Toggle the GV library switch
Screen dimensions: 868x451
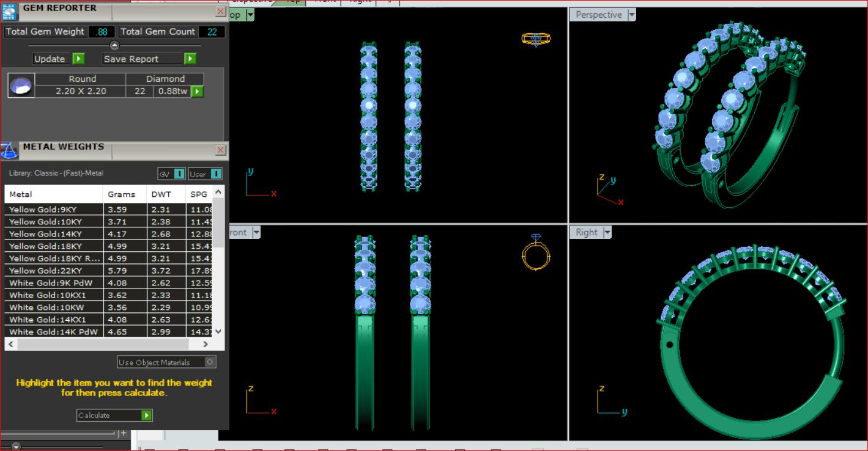(x=179, y=174)
